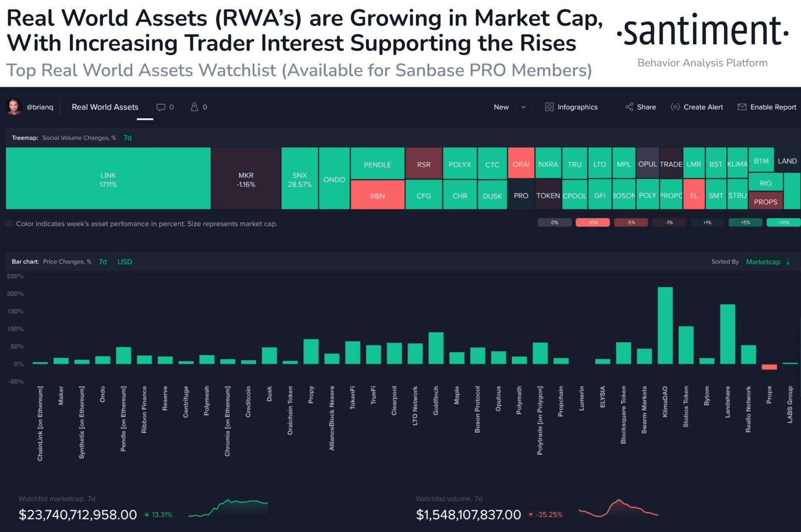Click the rocket votes icon
This screenshot has height=532, width=801.
coord(194,107)
